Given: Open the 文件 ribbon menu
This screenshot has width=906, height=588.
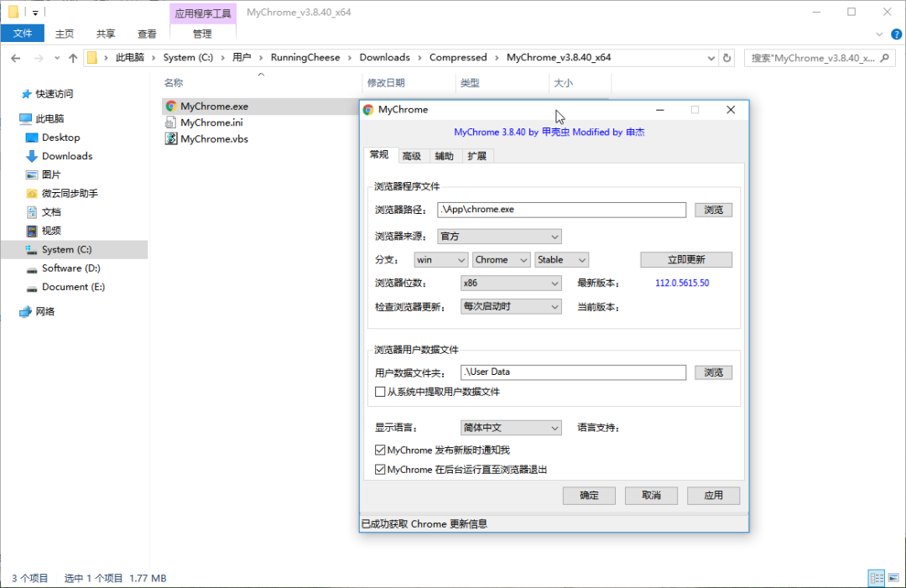Looking at the screenshot, I should [23, 34].
